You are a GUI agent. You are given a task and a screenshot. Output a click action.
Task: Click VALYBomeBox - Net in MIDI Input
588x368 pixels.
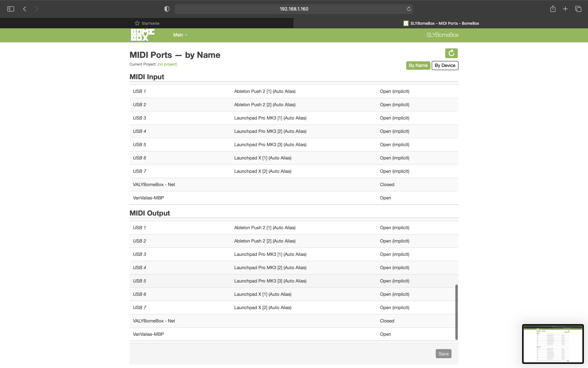(154, 185)
